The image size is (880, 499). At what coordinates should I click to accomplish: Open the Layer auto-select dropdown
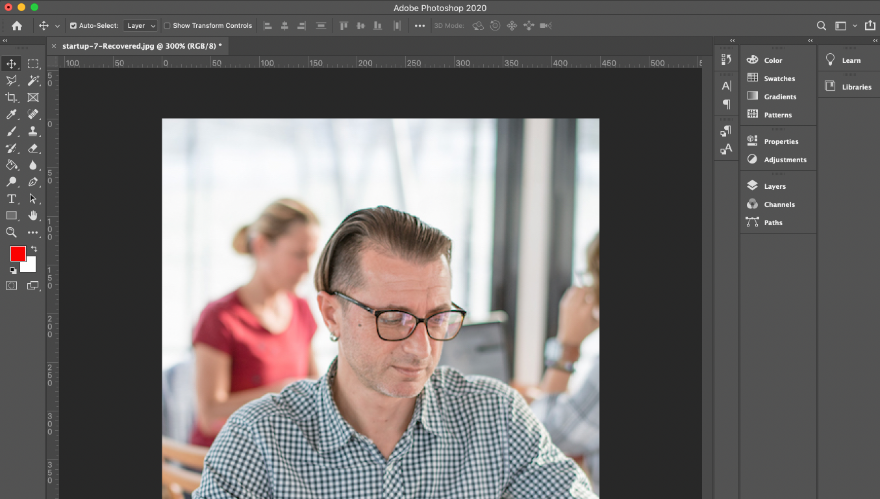coord(140,25)
